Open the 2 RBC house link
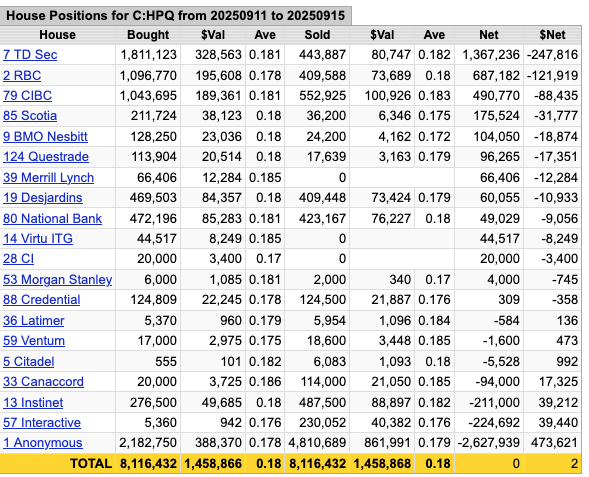 pyautogui.click(x=22, y=75)
